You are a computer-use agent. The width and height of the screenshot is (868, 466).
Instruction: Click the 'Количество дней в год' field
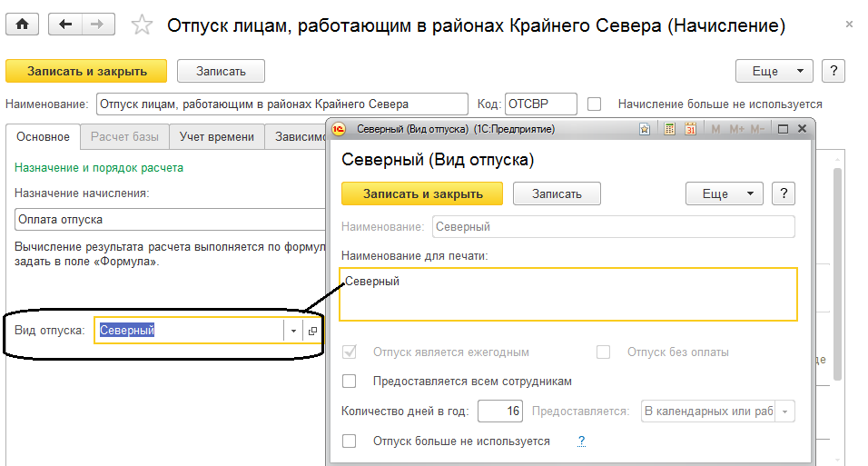500,411
